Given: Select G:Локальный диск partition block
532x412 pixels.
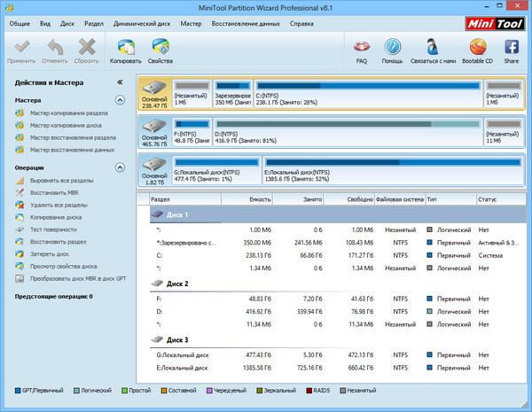Looking at the screenshot, I should 217,170.
